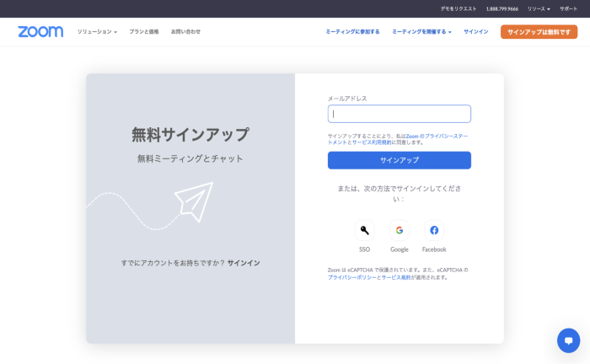This screenshot has width=590, height=364.
Task: Open the chat bubble help widget
Action: tap(568, 340)
